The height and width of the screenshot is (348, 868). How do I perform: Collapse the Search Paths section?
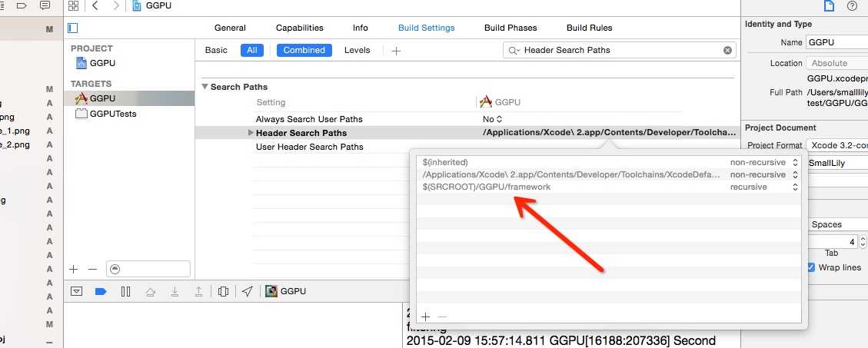205,87
